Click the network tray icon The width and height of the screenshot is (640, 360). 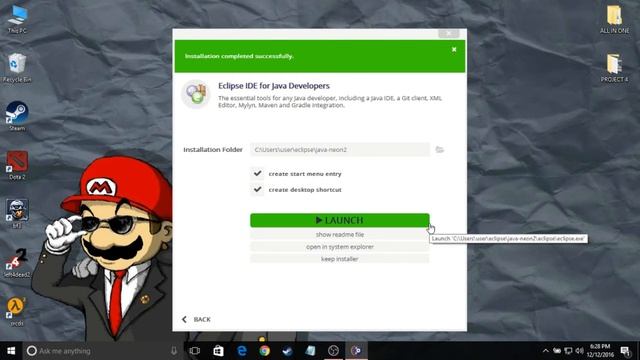point(568,351)
